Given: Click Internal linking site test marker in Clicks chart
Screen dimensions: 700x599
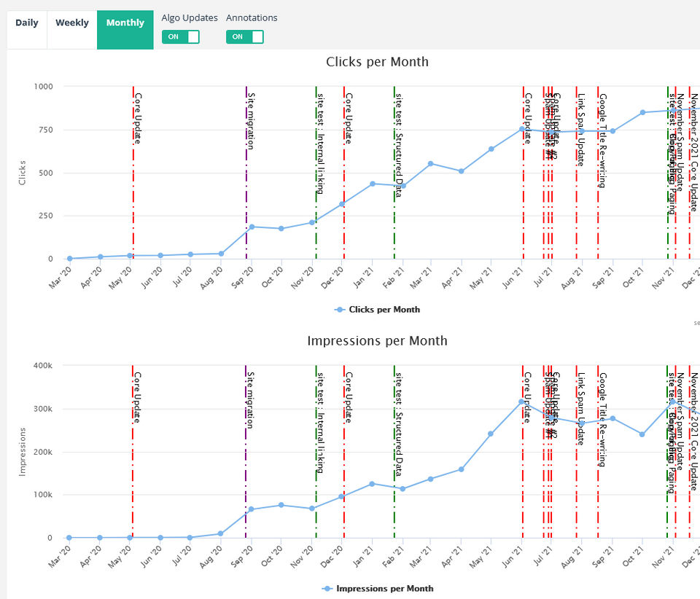Looking at the screenshot, I should pyautogui.click(x=316, y=172).
